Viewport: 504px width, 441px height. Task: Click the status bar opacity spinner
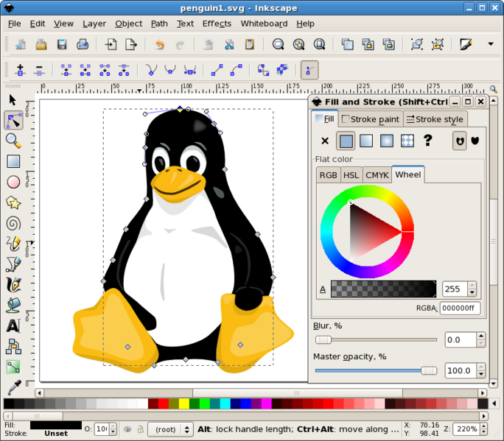click(113, 428)
